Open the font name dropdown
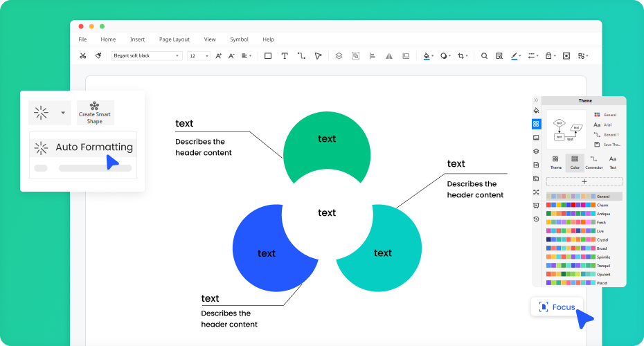644x346 pixels. pyautogui.click(x=147, y=55)
